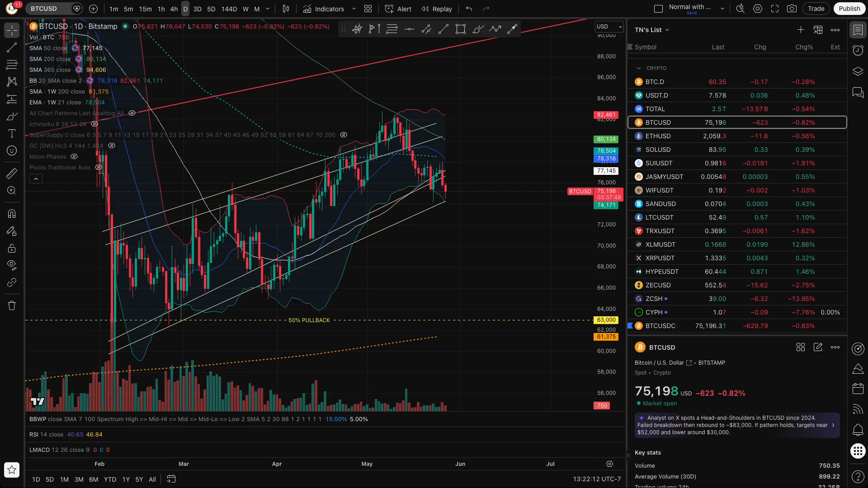The image size is (868, 488).
Task: Expand the timeframe list dropdown
Action: (268, 9)
